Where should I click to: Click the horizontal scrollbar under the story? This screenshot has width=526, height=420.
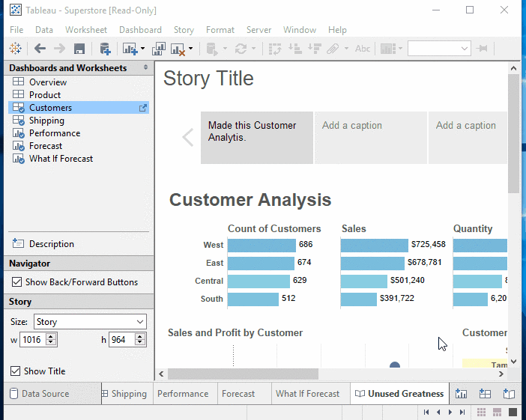coord(243,374)
